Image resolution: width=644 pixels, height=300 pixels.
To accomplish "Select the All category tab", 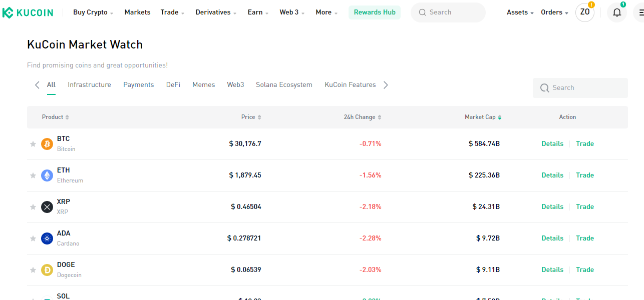I will 51,85.
